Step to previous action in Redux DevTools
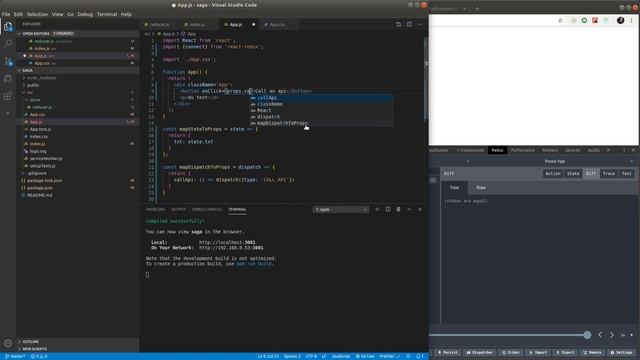640x360 pixels. (600, 335)
